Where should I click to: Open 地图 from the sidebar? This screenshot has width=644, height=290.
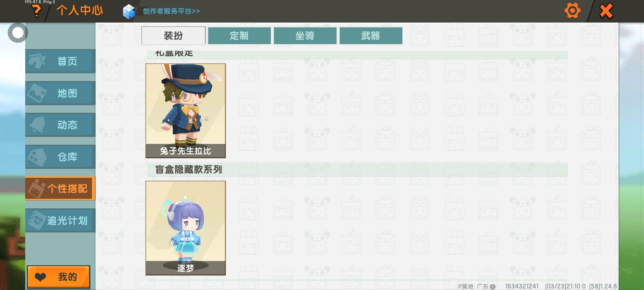[60, 93]
